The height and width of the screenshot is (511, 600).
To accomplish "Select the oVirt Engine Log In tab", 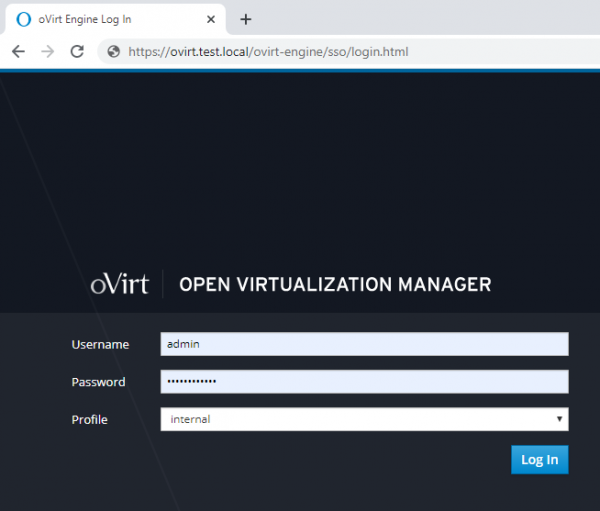I will click(x=110, y=20).
